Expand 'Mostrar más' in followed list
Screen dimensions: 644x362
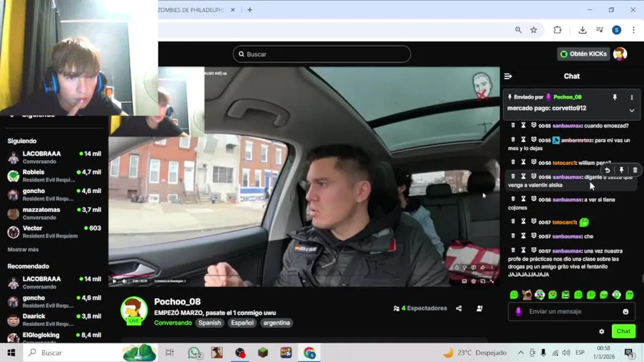23,249
